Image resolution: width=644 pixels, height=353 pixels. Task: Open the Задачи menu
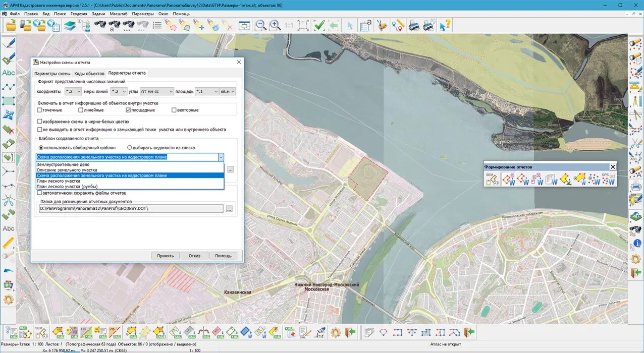point(98,14)
